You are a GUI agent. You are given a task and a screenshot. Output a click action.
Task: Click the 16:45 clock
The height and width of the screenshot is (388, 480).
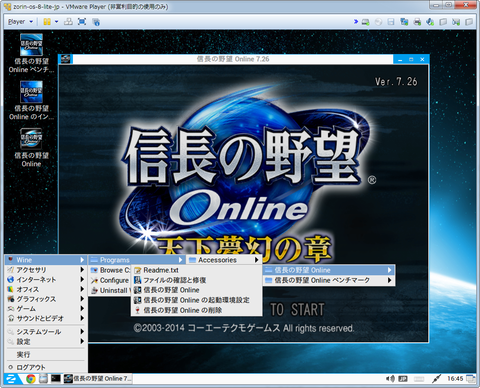click(x=455, y=379)
